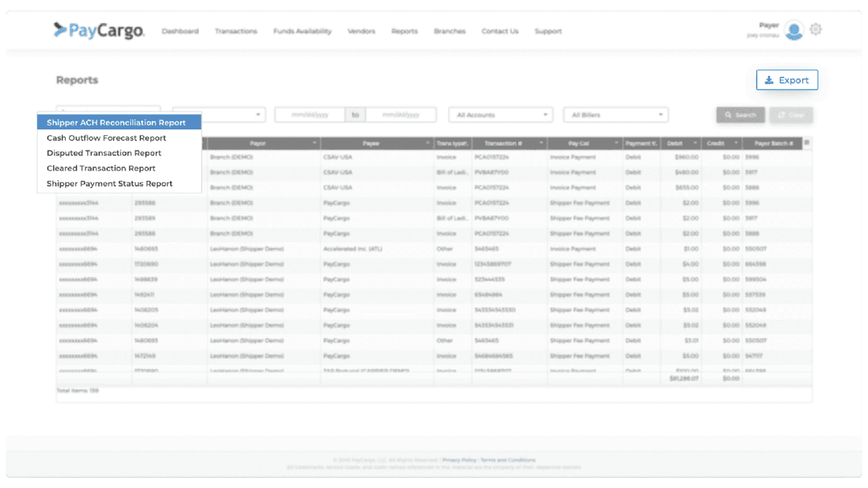Image resolution: width=868 pixels, height=488 pixels.
Task: Expand the Pay Cat column dropdown arrow
Action: 616,142
